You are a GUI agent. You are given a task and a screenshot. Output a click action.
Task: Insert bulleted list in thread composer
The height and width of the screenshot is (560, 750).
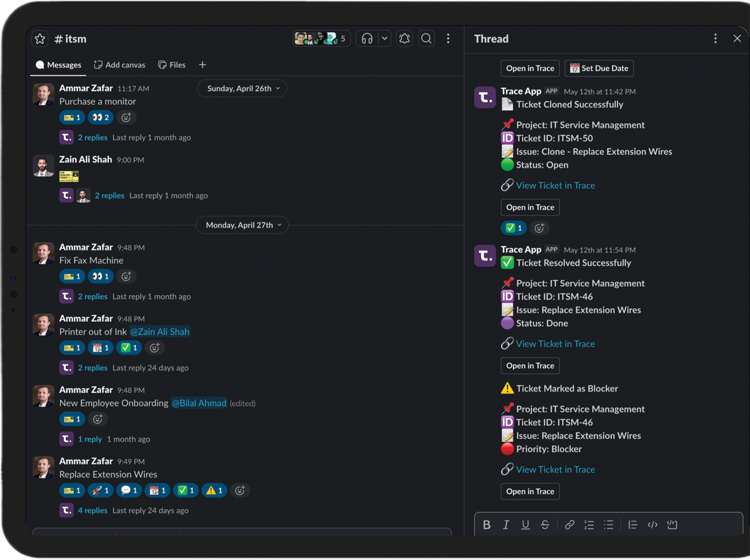point(609,525)
